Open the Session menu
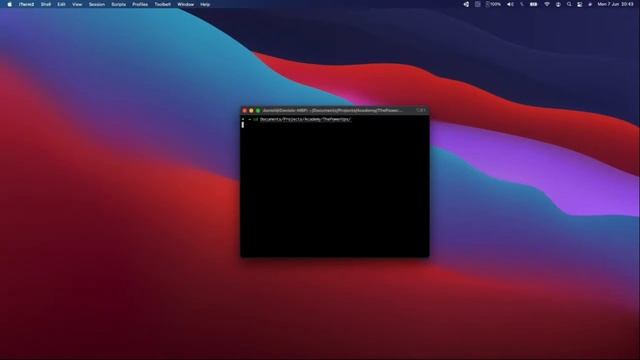Image resolution: width=640 pixels, height=360 pixels. [x=97, y=4]
